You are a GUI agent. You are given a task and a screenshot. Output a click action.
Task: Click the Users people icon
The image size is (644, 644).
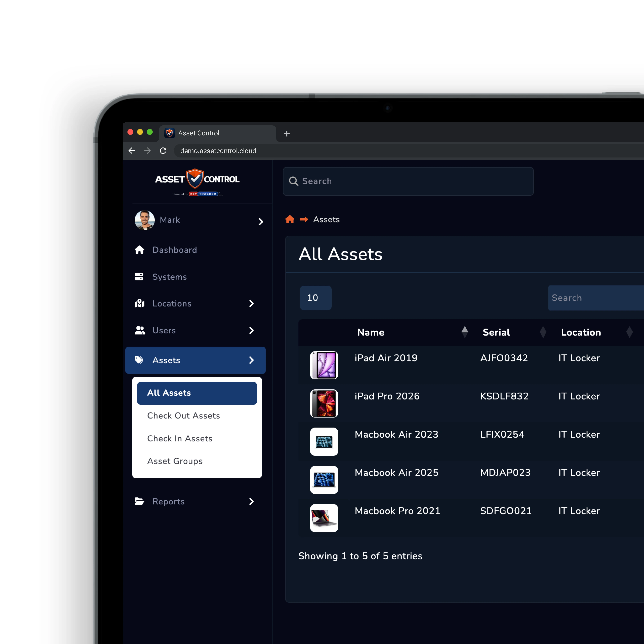(x=140, y=330)
